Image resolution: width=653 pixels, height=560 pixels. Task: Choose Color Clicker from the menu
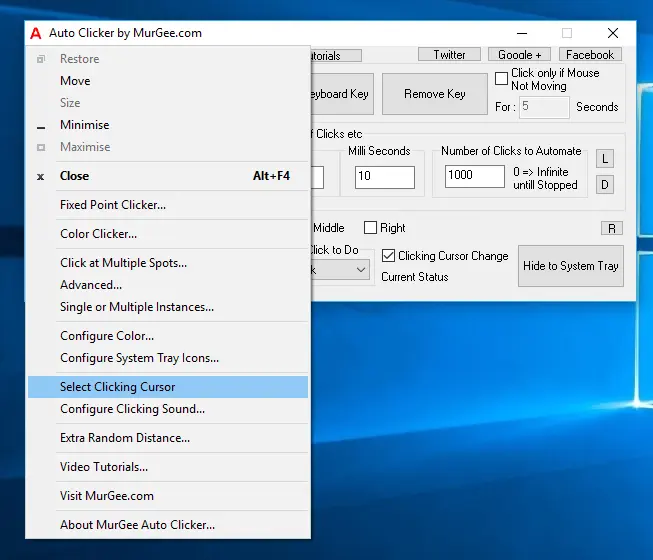click(98, 234)
